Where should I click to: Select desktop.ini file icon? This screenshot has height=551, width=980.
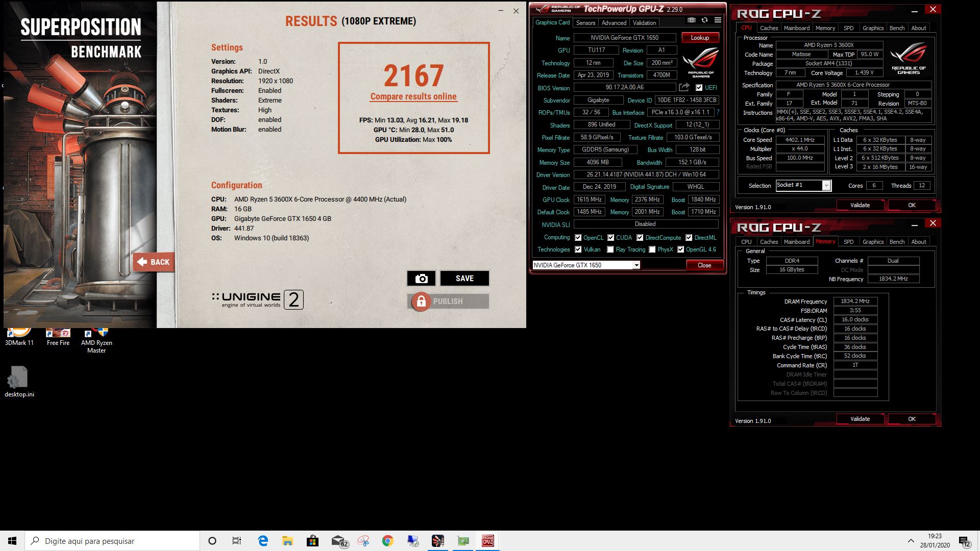tap(19, 382)
